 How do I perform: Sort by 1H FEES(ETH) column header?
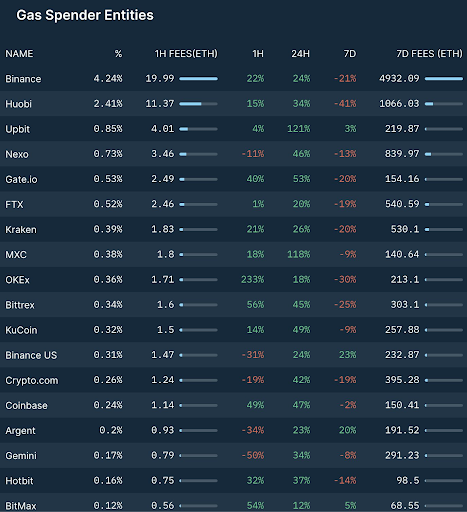pos(186,54)
